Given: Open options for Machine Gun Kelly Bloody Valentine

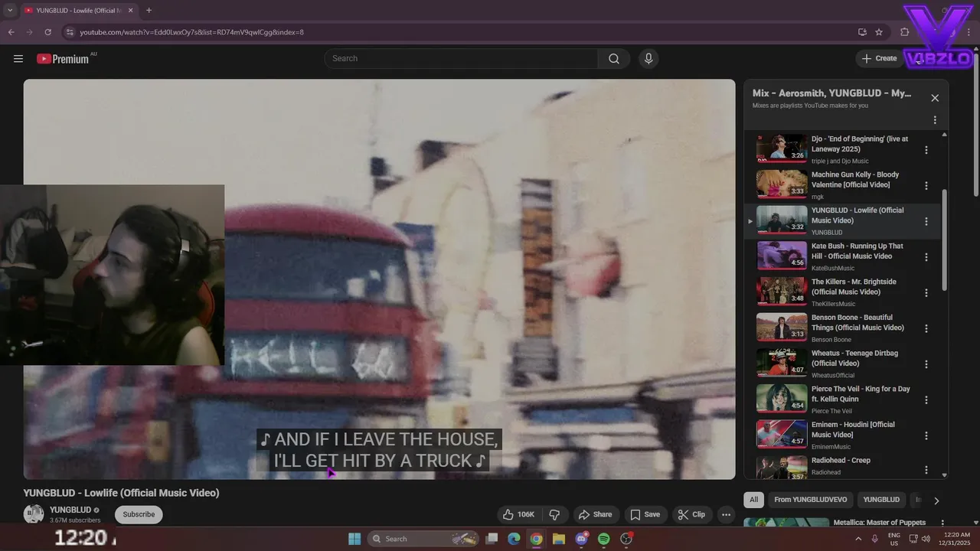Looking at the screenshot, I should tap(926, 186).
